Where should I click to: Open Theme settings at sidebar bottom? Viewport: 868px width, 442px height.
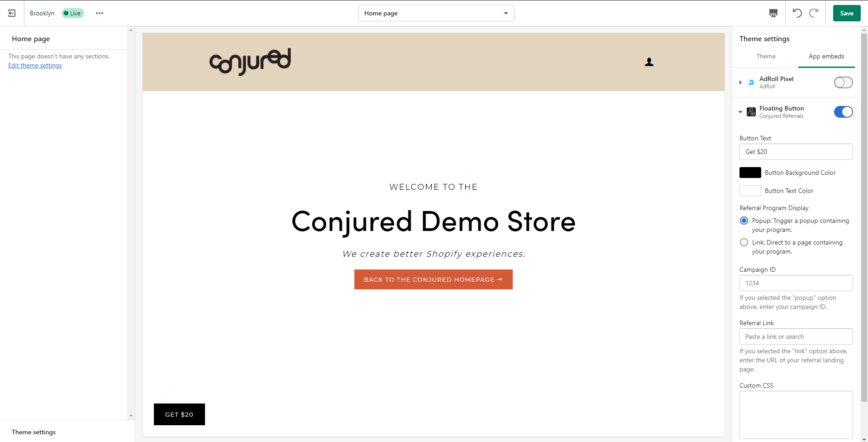(34, 432)
